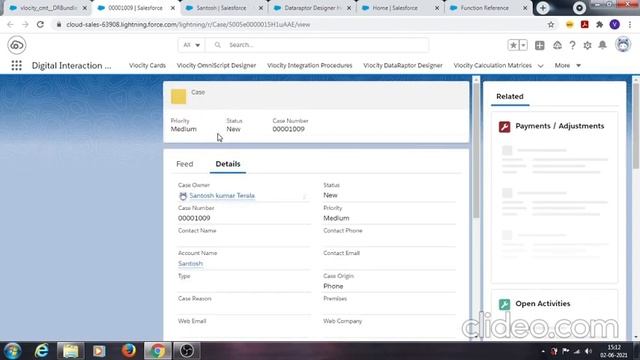
Task: Open the Favorites star icon
Action: 513,45
